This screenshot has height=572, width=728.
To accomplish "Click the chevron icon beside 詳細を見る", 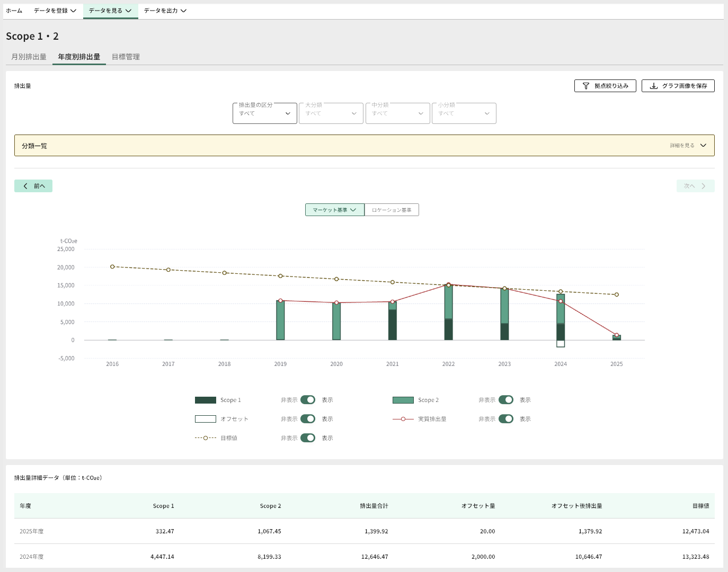I will click(x=703, y=146).
